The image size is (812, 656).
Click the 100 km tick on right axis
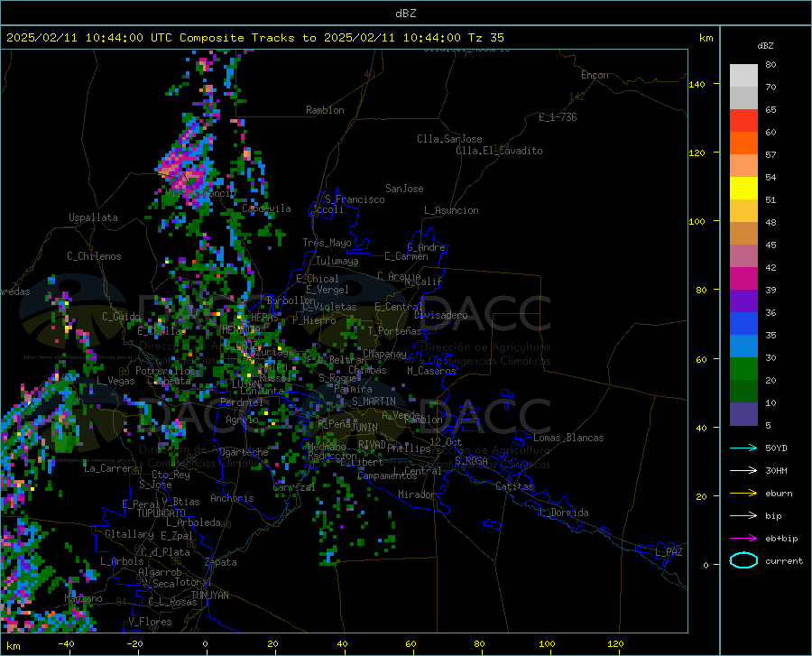697,222
